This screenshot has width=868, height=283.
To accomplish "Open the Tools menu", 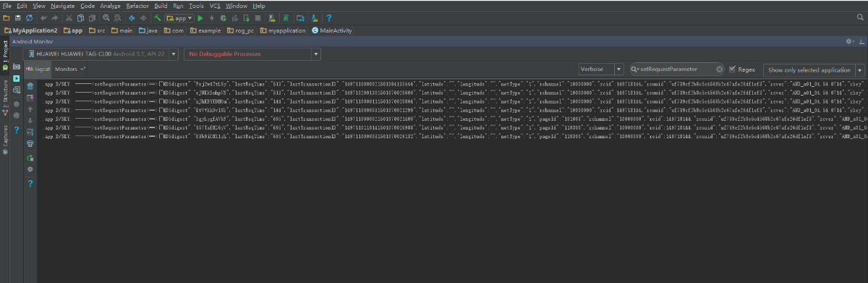I will click(196, 6).
